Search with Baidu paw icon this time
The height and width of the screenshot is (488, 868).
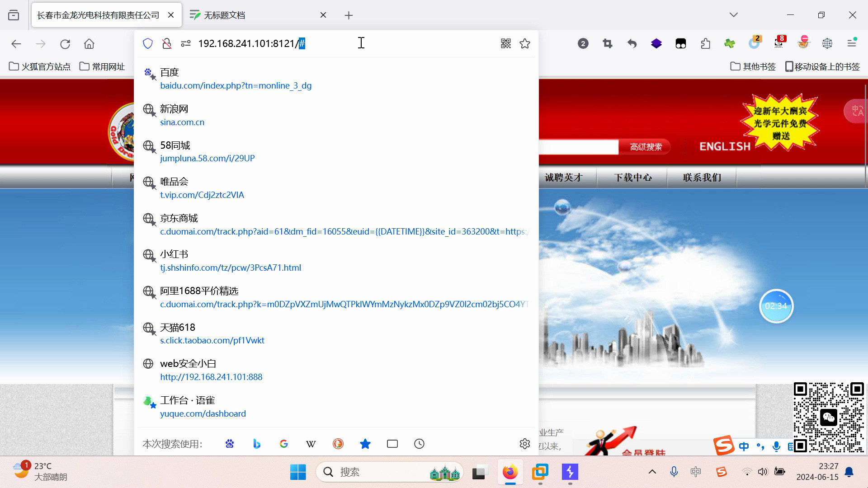click(x=230, y=444)
